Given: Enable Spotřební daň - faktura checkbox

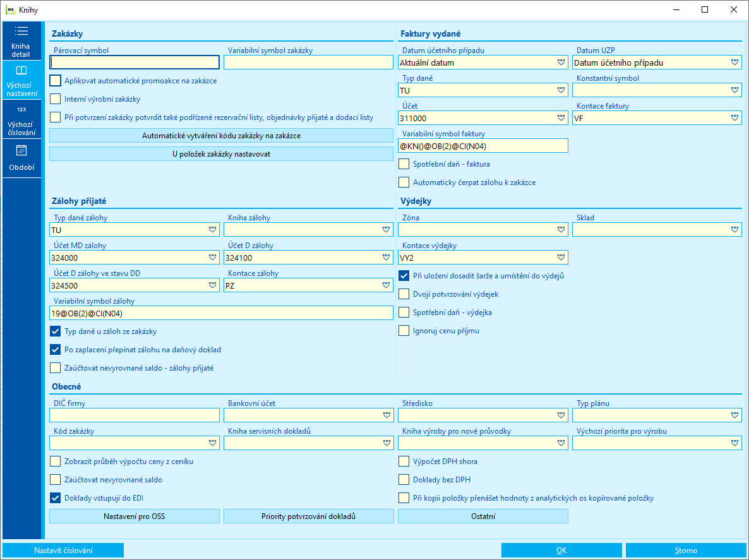Looking at the screenshot, I should (404, 164).
